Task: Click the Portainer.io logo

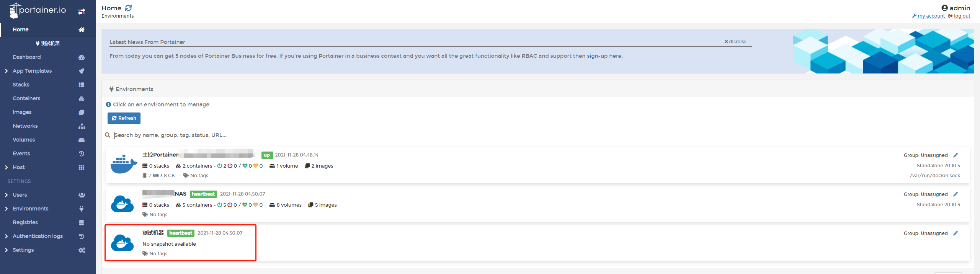Action: (38, 10)
